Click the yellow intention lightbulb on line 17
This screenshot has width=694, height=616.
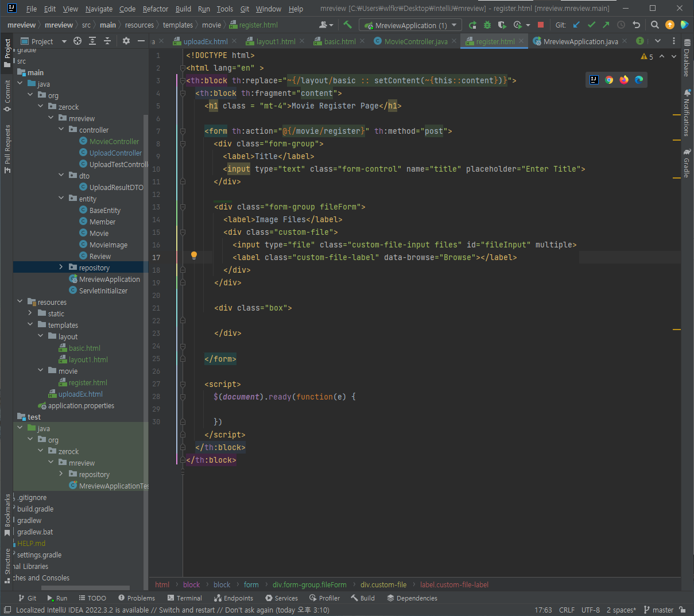click(x=194, y=256)
